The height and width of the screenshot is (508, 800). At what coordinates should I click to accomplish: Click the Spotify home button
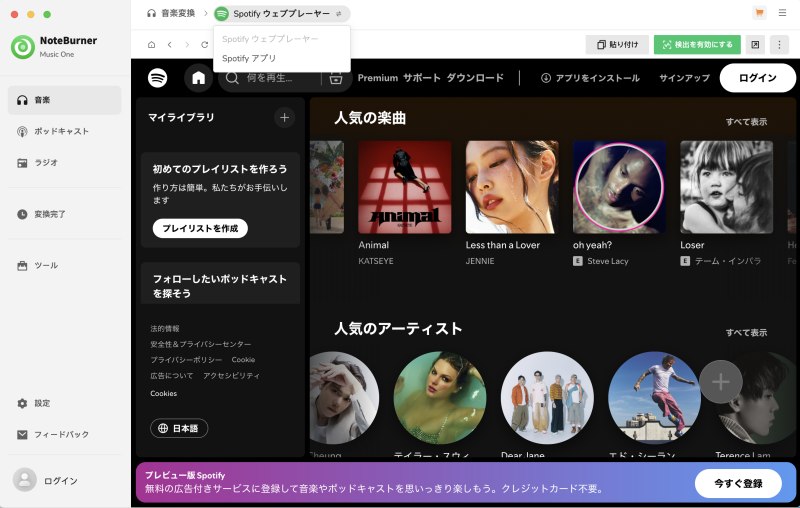click(198, 78)
